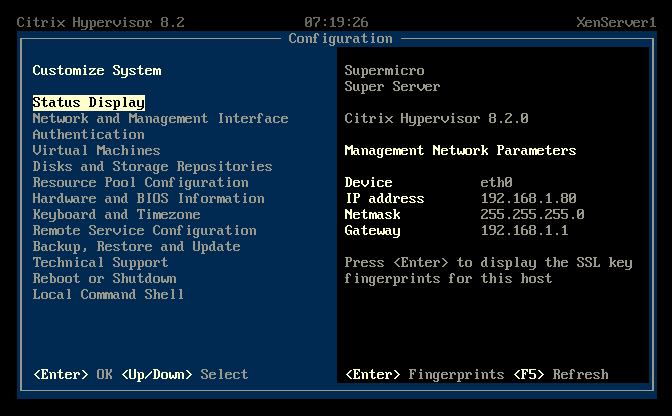Open the Local Command Shell
Viewport: 672px width, 416px height.
click(108, 295)
